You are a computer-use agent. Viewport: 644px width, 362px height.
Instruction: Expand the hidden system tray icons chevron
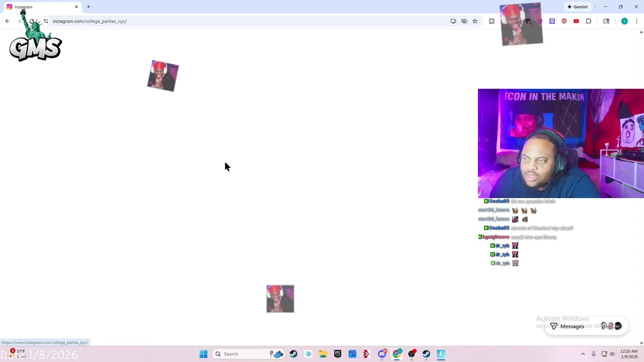coord(583,354)
